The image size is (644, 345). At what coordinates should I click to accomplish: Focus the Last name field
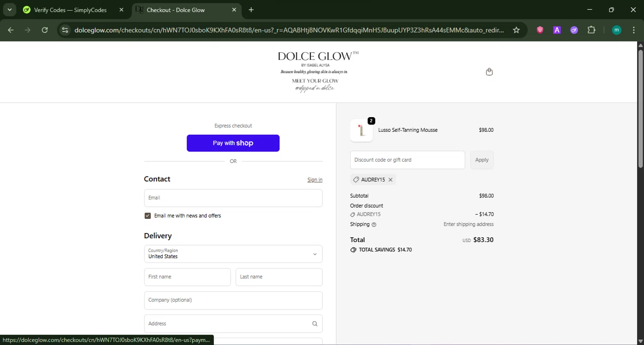tap(279, 277)
